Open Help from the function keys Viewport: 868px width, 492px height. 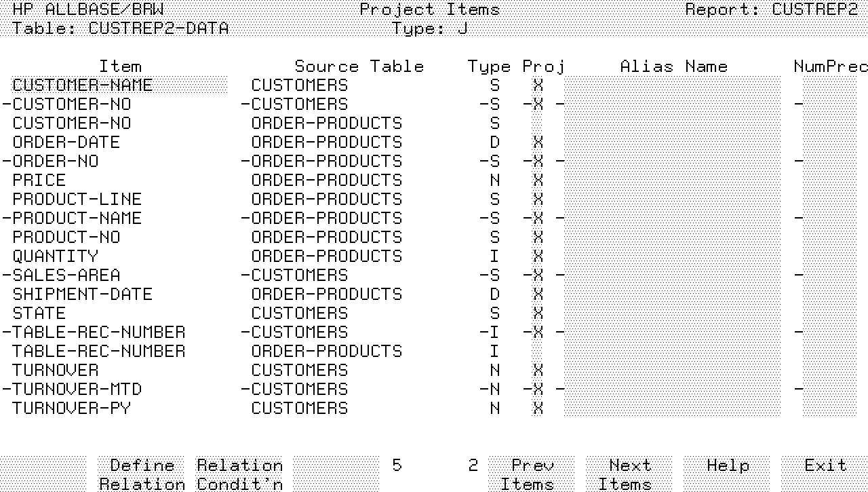pyautogui.click(x=727, y=466)
